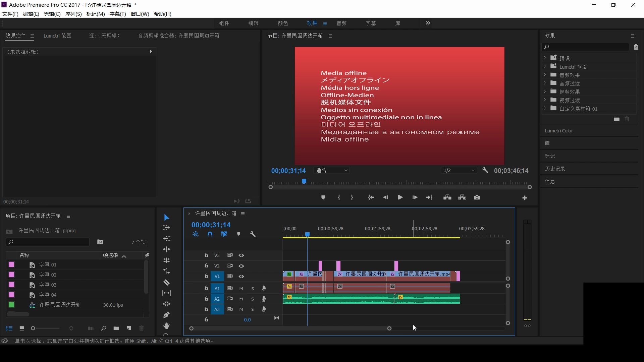Go to Out point

(x=429, y=197)
